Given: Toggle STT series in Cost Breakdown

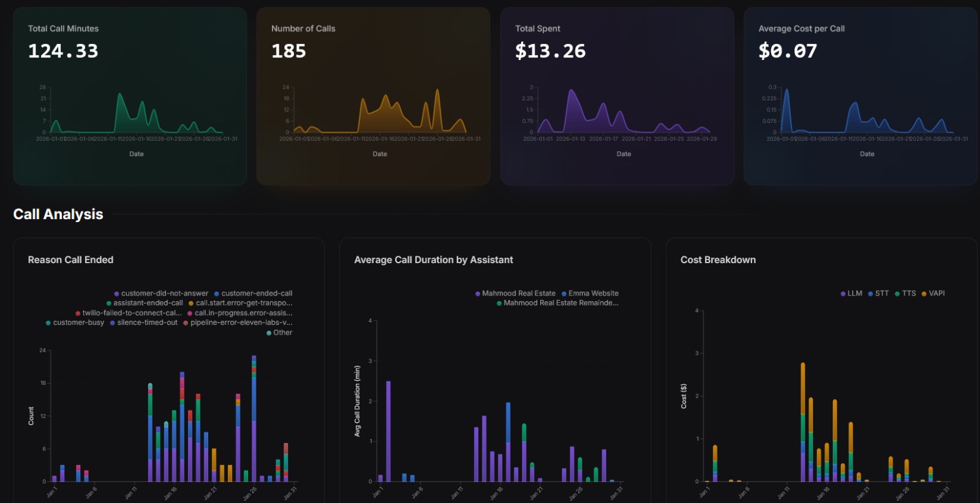Looking at the screenshot, I should (x=878, y=294).
